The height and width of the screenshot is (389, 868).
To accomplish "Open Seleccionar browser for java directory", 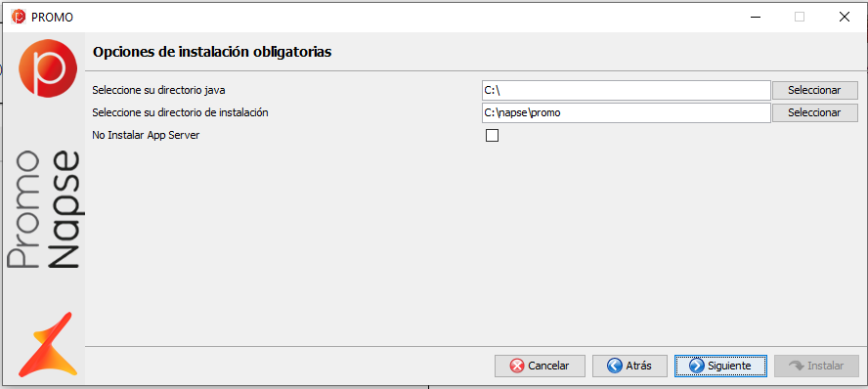I will click(x=814, y=90).
